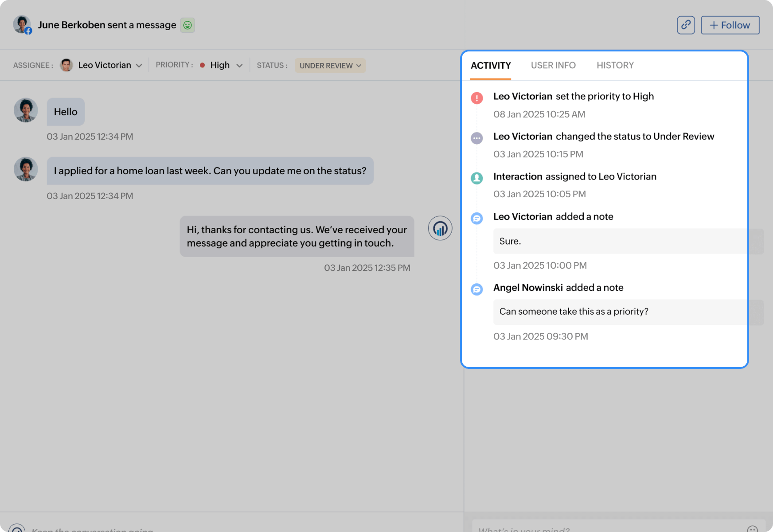The height and width of the screenshot is (532, 773).
Task: Open the History tab
Action: (615, 66)
